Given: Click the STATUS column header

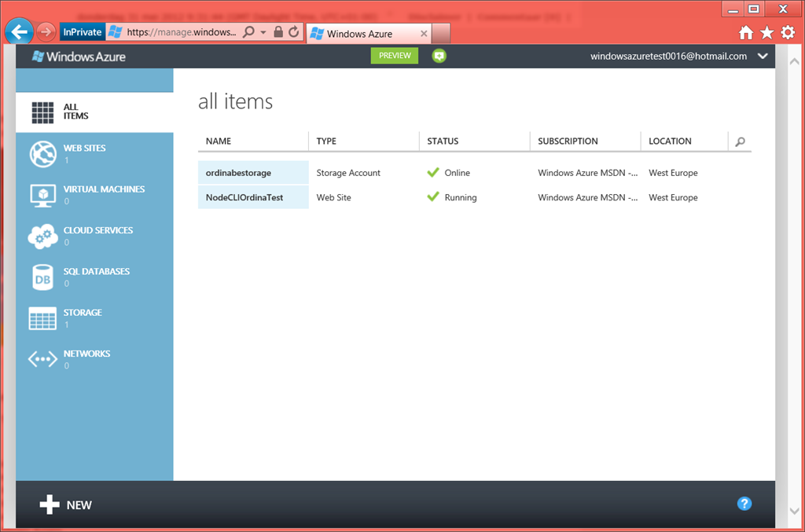Looking at the screenshot, I should click(x=443, y=141).
